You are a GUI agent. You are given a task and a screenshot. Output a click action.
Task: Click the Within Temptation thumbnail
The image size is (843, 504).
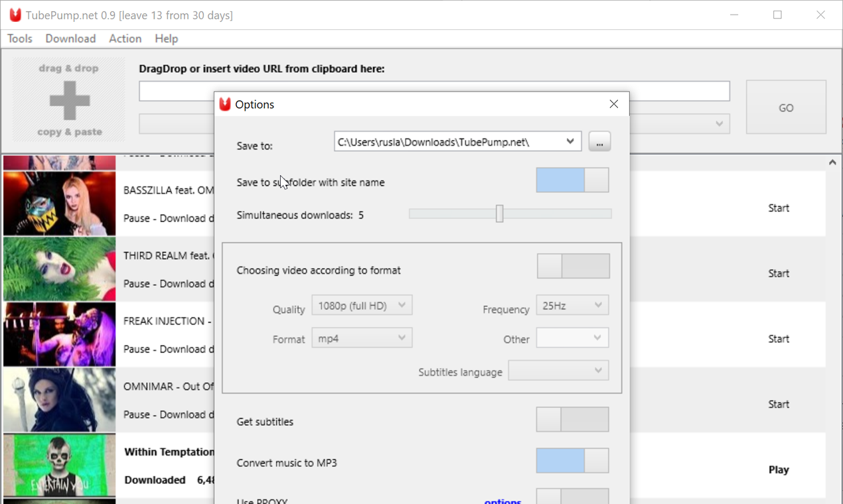(59, 465)
